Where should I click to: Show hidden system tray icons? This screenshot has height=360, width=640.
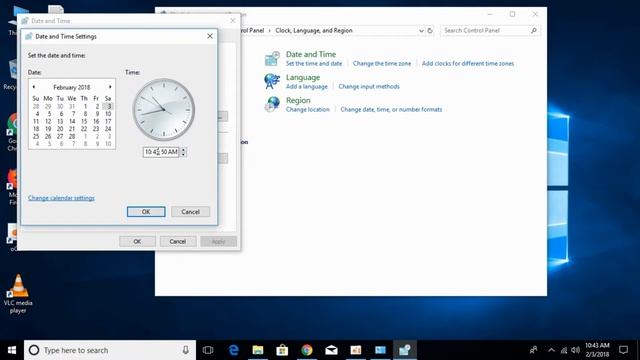coord(551,350)
